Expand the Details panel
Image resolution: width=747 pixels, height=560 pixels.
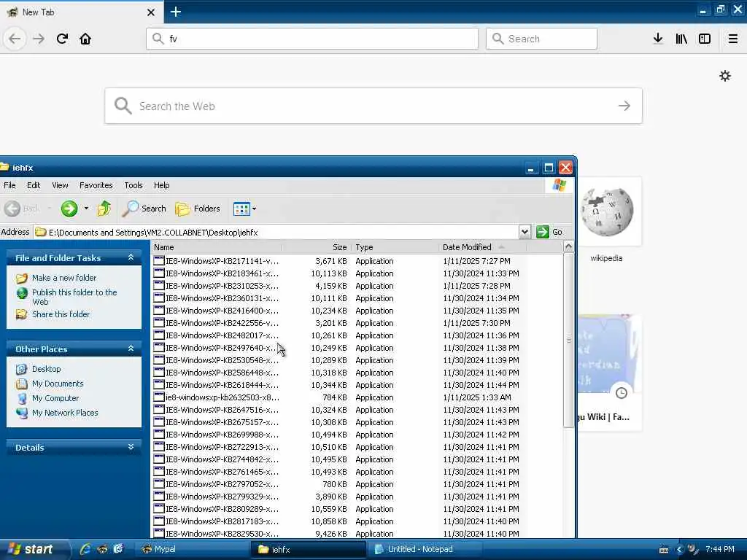coord(131,447)
